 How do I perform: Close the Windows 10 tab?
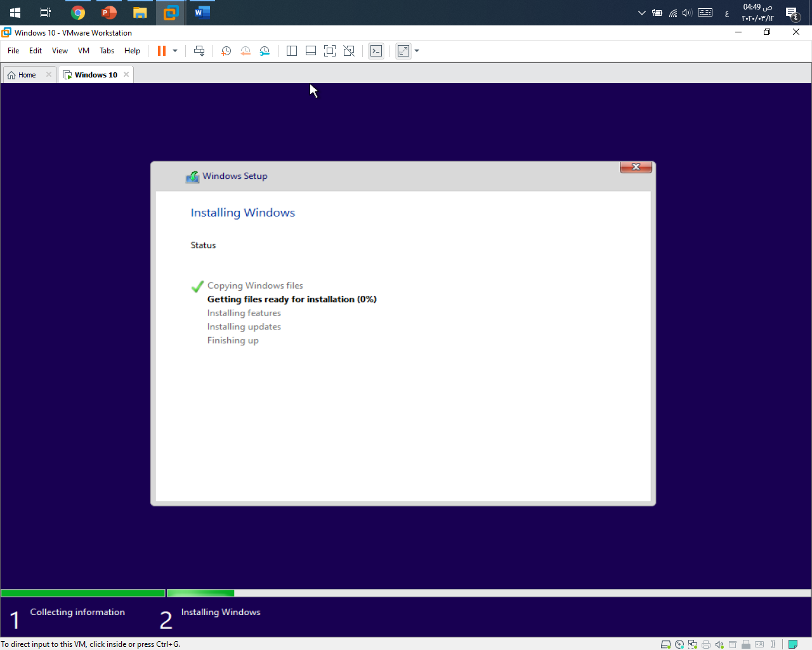coord(126,74)
